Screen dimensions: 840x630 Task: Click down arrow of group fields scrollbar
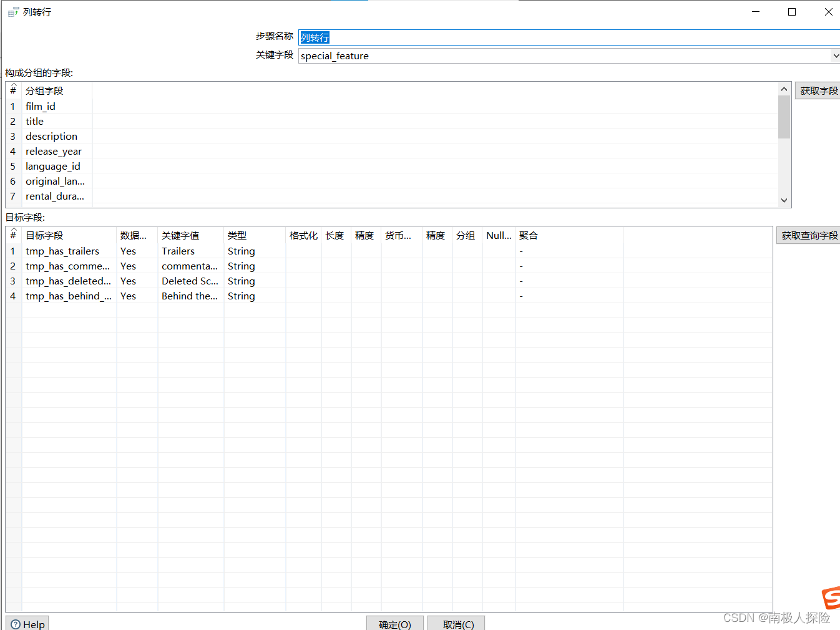[784, 200]
